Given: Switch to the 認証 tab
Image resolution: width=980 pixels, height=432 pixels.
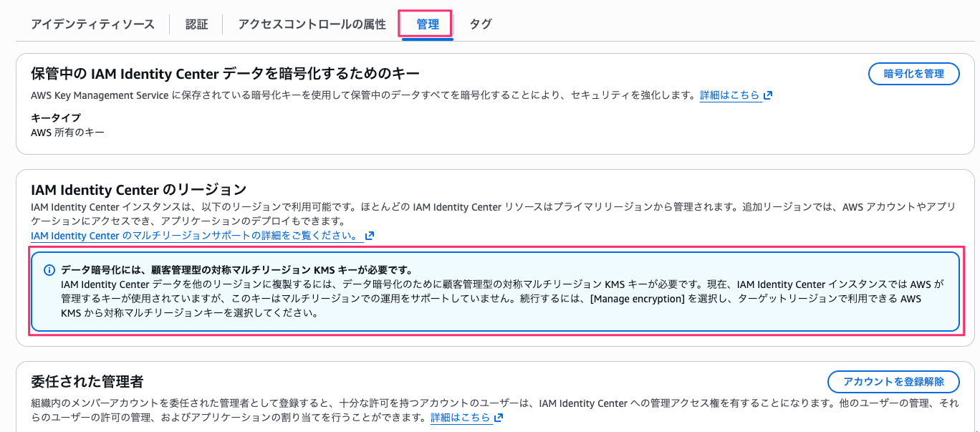Looking at the screenshot, I should [x=196, y=24].
